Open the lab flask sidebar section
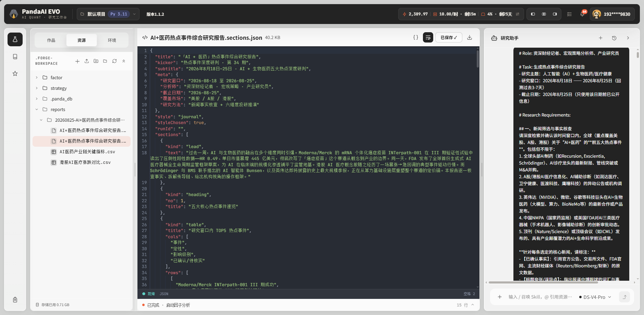Image resolution: width=644 pixels, height=315 pixels. coord(15,39)
